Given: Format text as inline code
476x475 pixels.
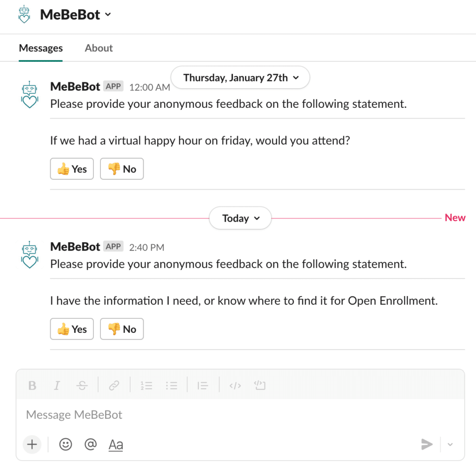Looking at the screenshot, I should pyautogui.click(x=235, y=385).
